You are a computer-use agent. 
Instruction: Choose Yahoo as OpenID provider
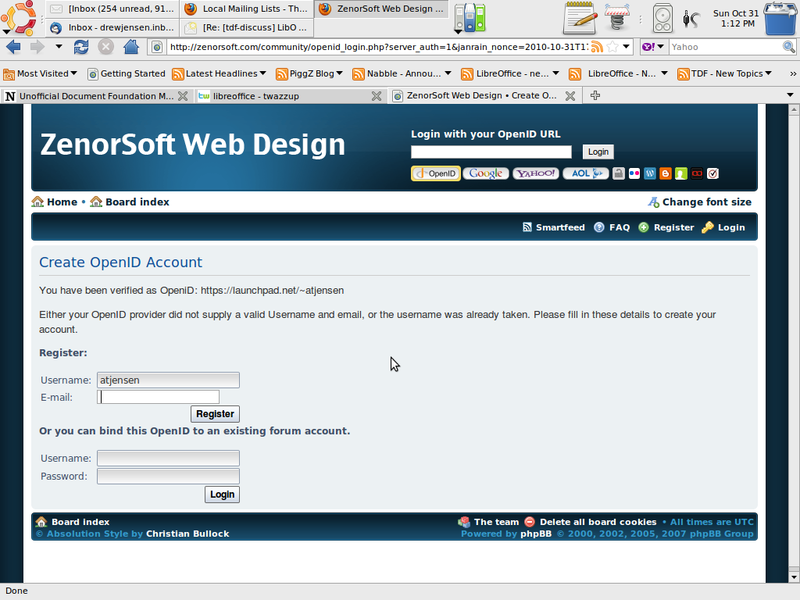pyautogui.click(x=536, y=173)
